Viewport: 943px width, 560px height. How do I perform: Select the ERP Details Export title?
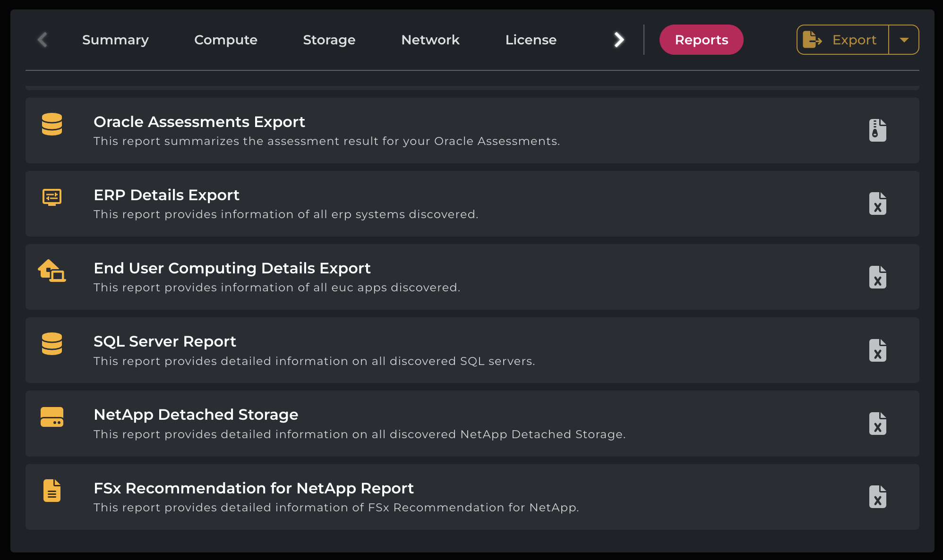click(166, 195)
